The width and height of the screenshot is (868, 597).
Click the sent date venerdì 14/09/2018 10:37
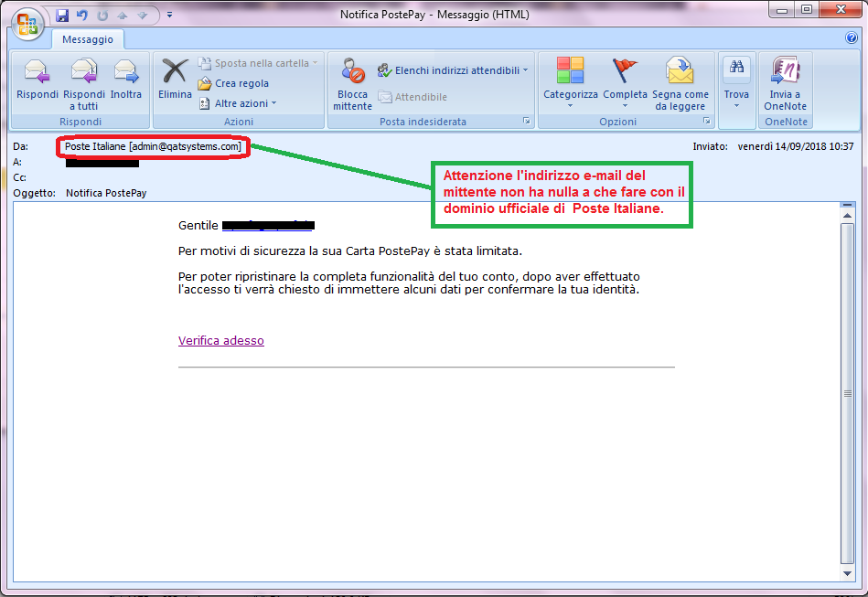[x=796, y=146]
